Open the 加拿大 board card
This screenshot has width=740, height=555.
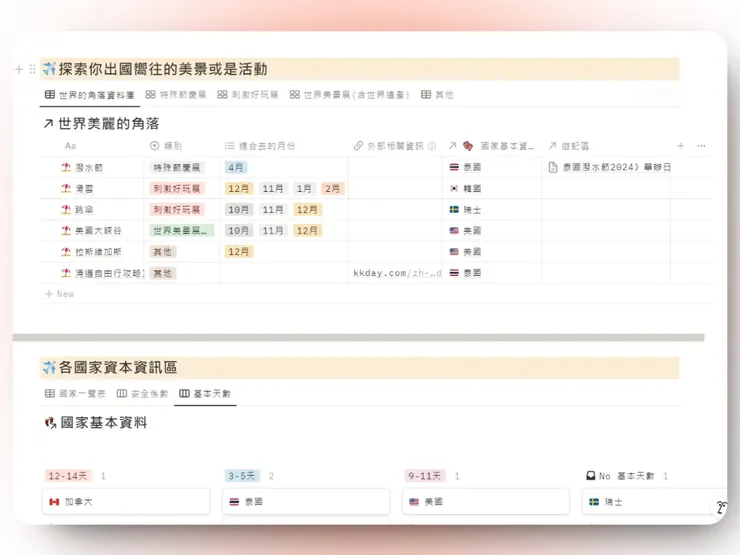(126, 502)
